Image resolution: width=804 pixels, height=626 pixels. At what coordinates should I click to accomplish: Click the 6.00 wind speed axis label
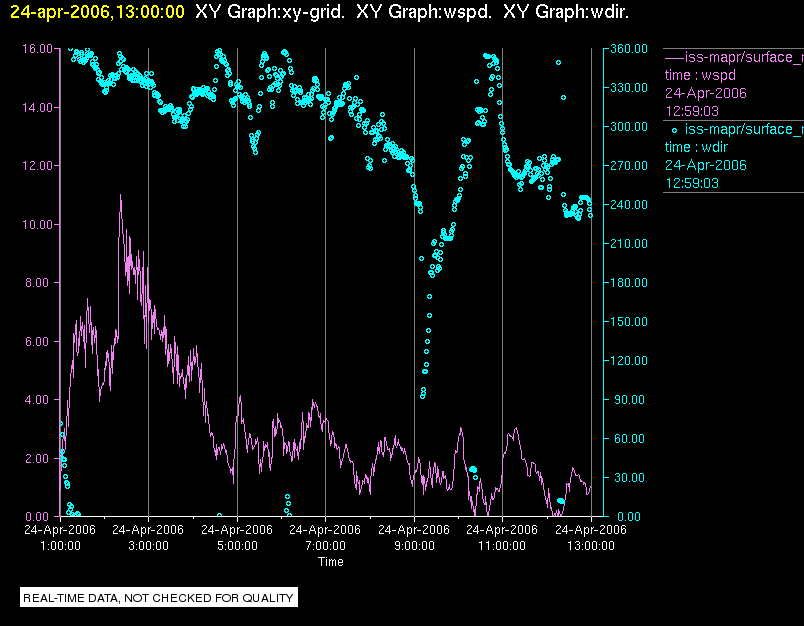click(x=39, y=341)
